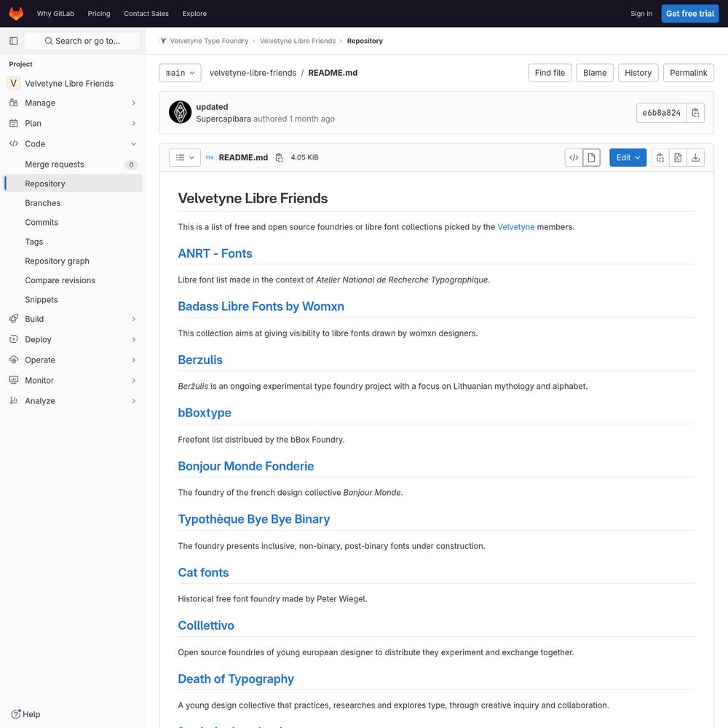Screen dimensions: 728x728
Task: Expand the Plan section
Action: [x=134, y=123]
